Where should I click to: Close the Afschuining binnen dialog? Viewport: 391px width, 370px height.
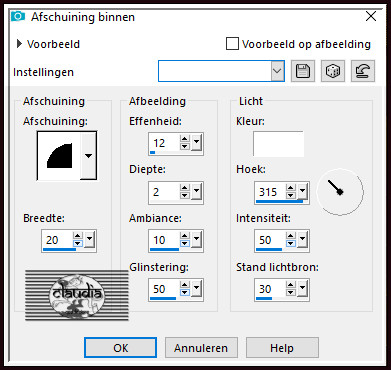(371, 16)
